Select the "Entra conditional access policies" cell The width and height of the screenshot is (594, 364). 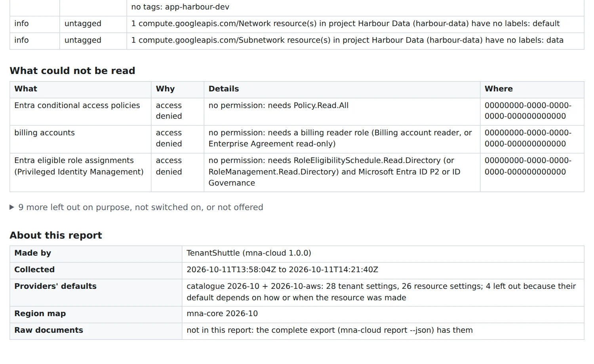click(x=80, y=112)
